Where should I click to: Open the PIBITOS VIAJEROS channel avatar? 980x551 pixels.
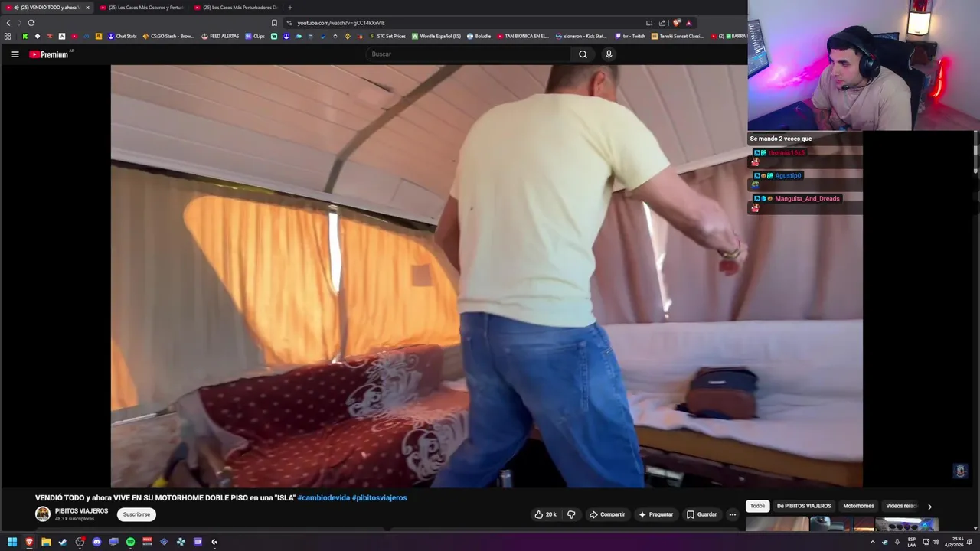43,514
